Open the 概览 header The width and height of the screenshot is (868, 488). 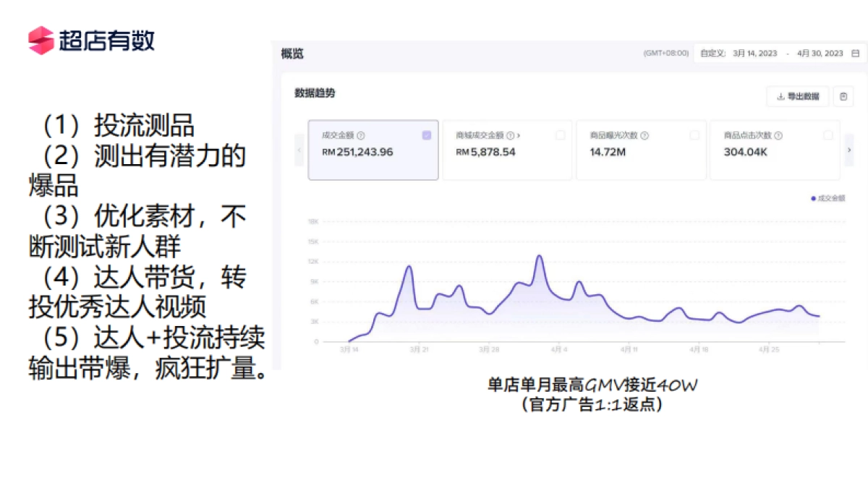(292, 53)
